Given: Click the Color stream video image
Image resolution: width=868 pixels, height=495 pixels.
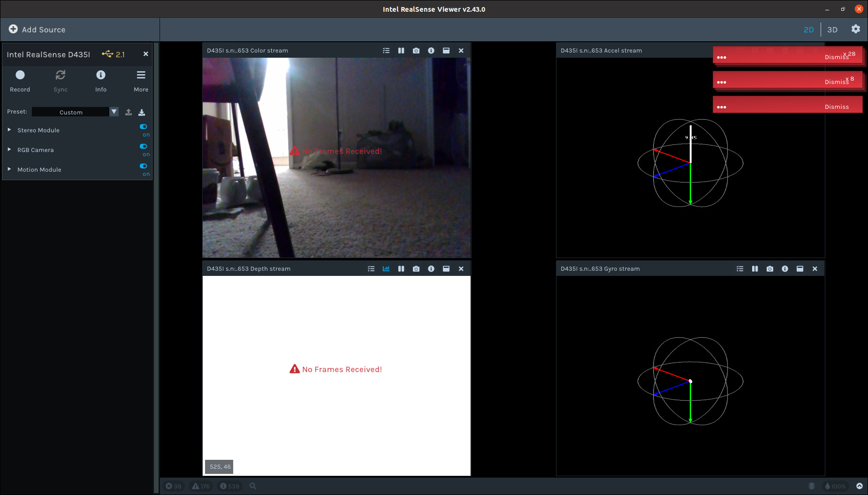Looking at the screenshot, I should tap(336, 158).
